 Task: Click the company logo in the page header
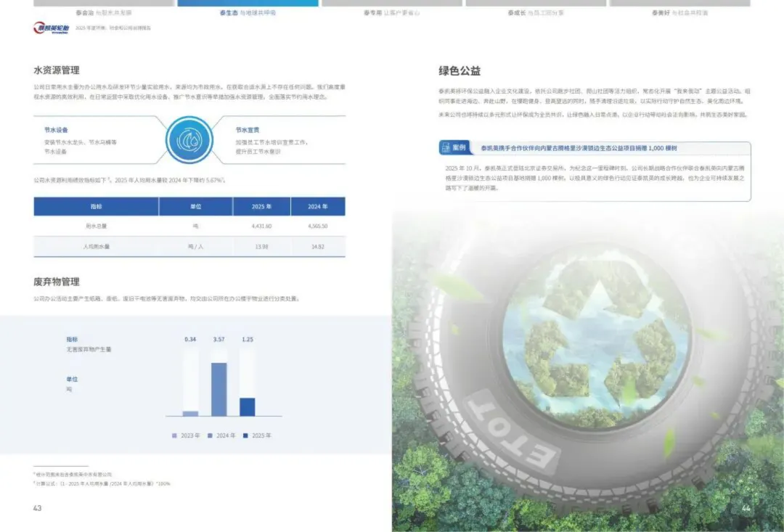51,28
